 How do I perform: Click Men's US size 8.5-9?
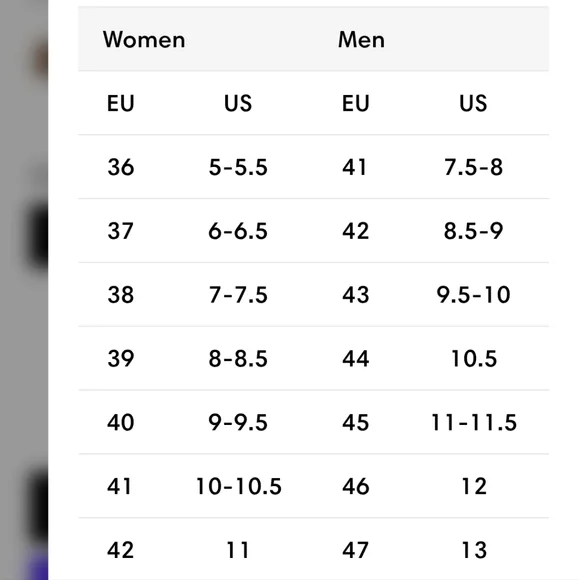[x=473, y=231]
